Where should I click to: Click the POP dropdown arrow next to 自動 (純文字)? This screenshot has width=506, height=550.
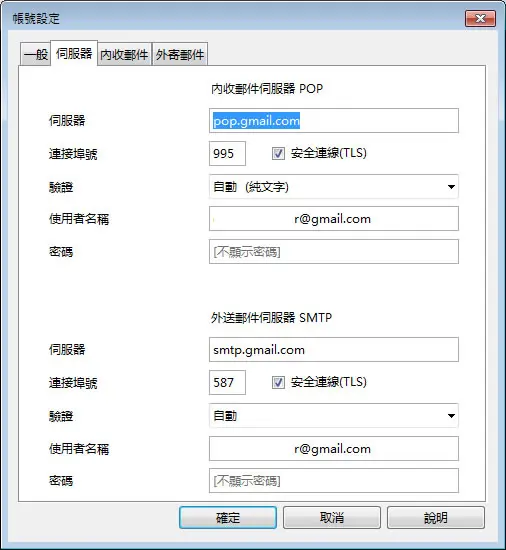pyautogui.click(x=451, y=187)
